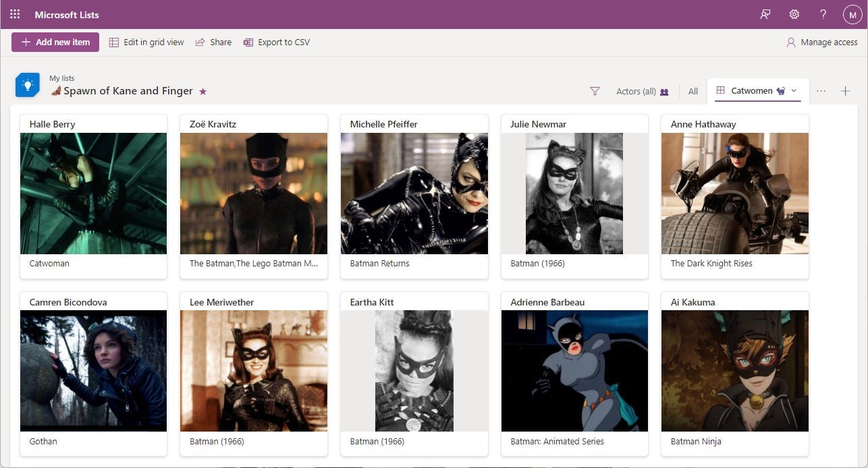The width and height of the screenshot is (868, 468).
Task: Open the Eartha Kitt card image
Action: pos(414,371)
